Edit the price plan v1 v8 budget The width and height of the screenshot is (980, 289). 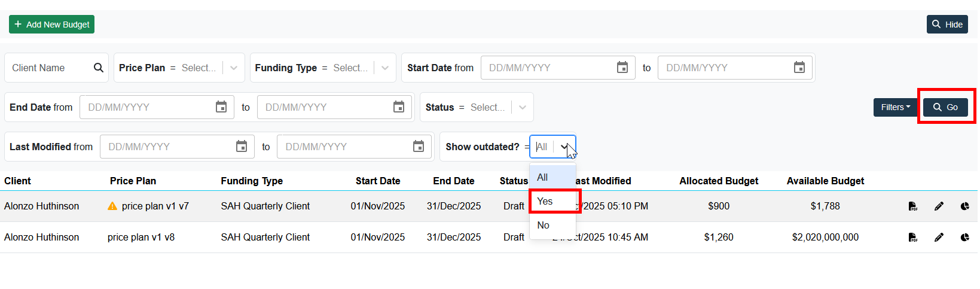[x=939, y=238]
